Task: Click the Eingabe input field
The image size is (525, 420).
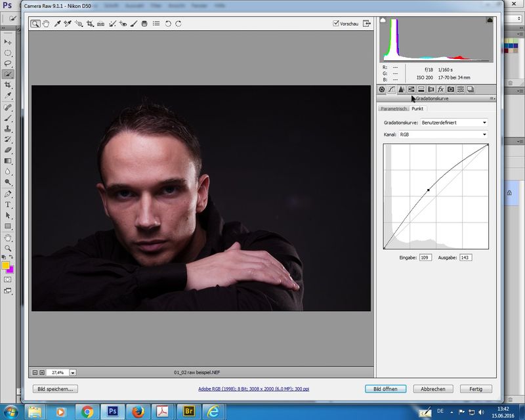Action: click(x=425, y=257)
